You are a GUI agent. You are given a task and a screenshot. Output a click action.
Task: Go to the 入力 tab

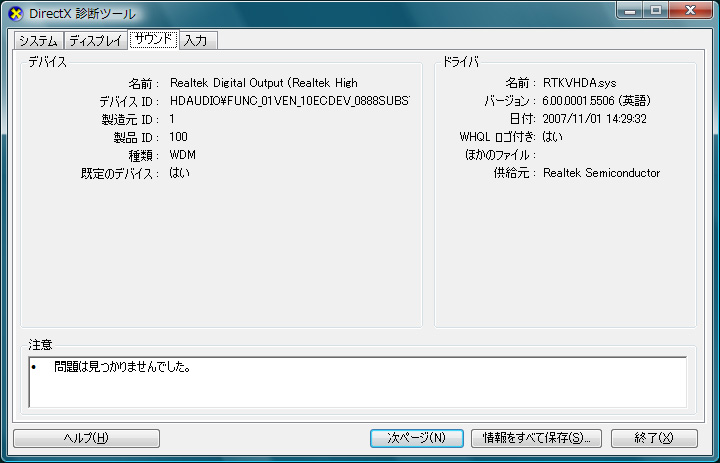198,40
